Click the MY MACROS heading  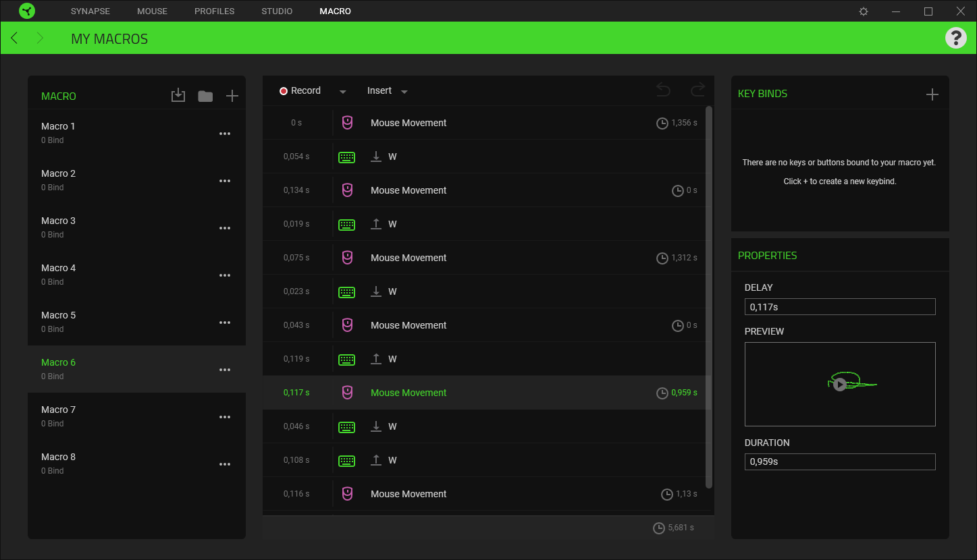point(109,39)
